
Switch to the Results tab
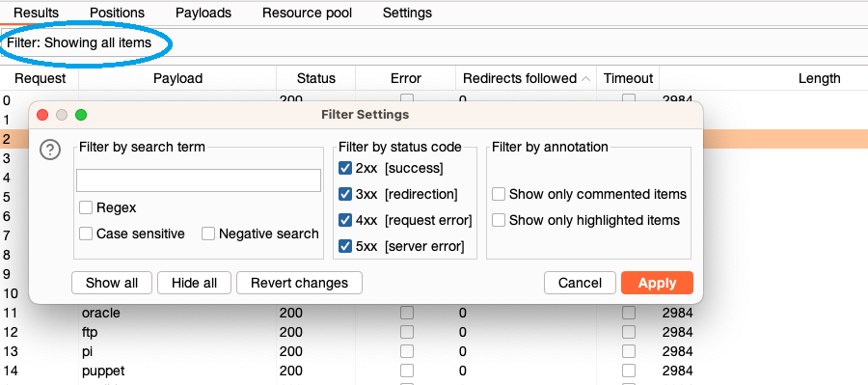[x=36, y=13]
